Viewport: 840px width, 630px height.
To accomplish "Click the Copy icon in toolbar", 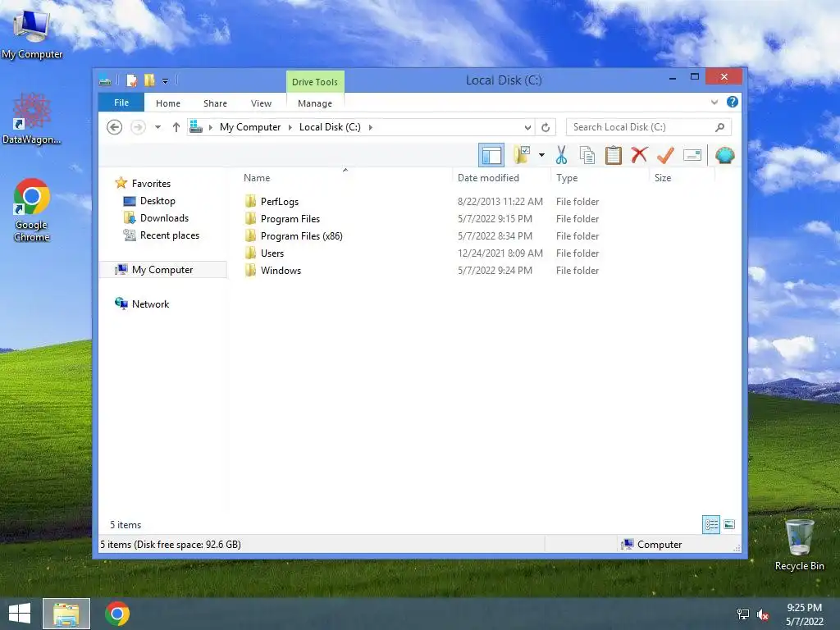I will coord(587,155).
